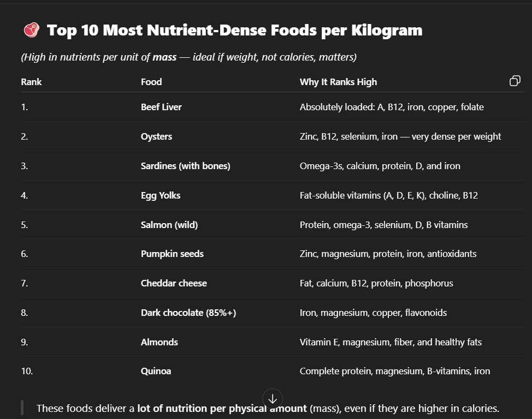Screen dimensions: 532x419
Task: Select Sardines (with bones) text
Action: click(x=186, y=166)
